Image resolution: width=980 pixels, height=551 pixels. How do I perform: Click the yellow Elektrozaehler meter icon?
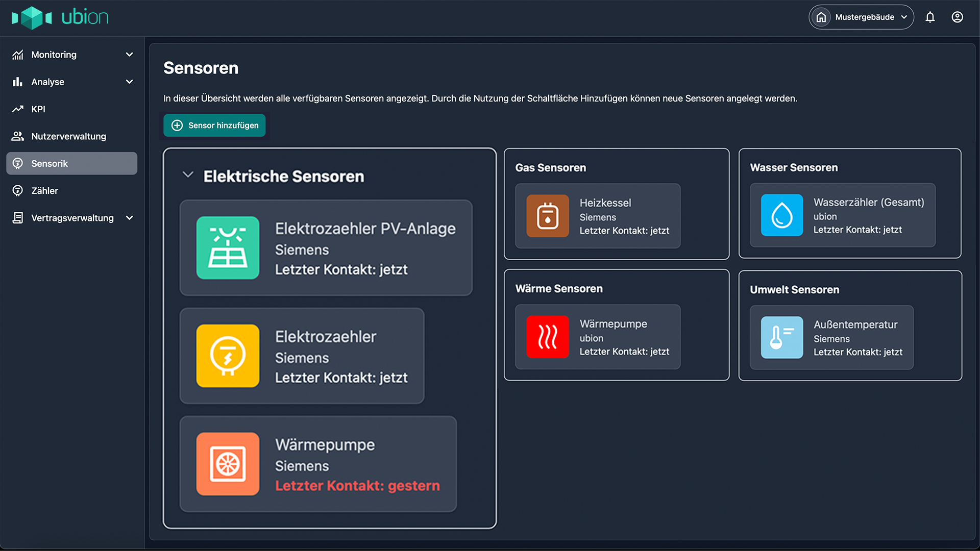228,356
